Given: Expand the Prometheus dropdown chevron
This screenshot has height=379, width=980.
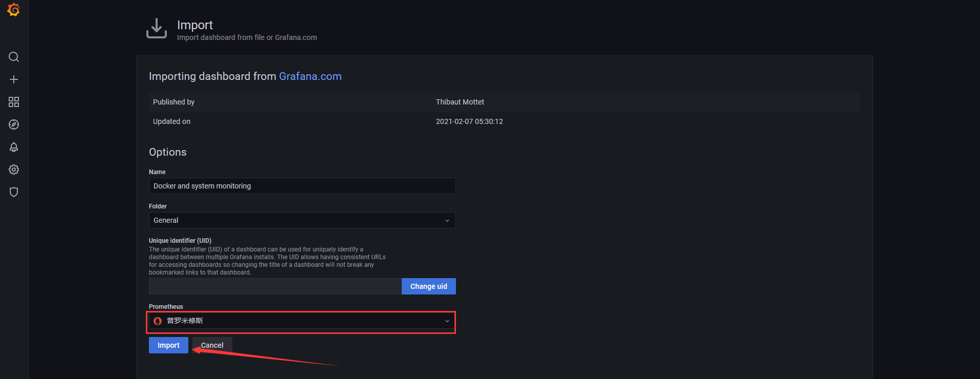Looking at the screenshot, I should [x=447, y=321].
